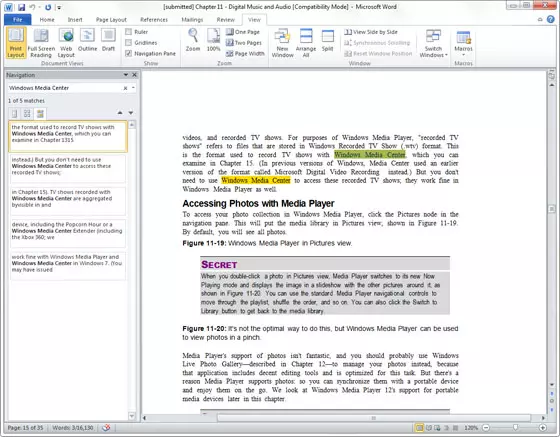Split the document window
The height and width of the screenshot is (437, 560).
[x=328, y=40]
